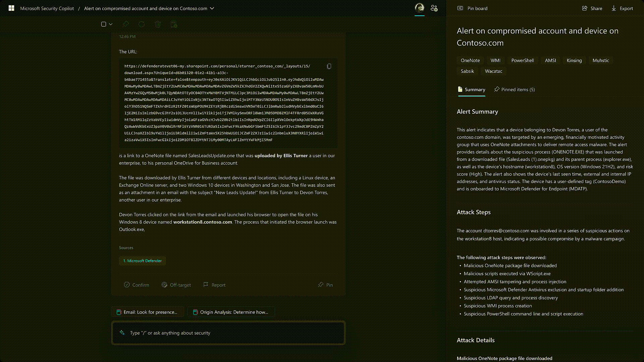Choose the Origin Analysis suggested prompt
Image resolution: width=644 pixels, height=362 pixels.
click(231, 312)
